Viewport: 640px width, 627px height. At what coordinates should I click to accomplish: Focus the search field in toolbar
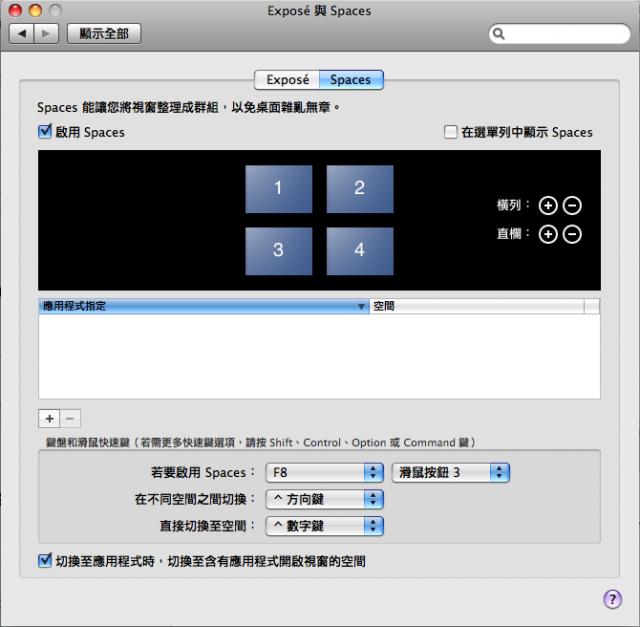pos(560,33)
